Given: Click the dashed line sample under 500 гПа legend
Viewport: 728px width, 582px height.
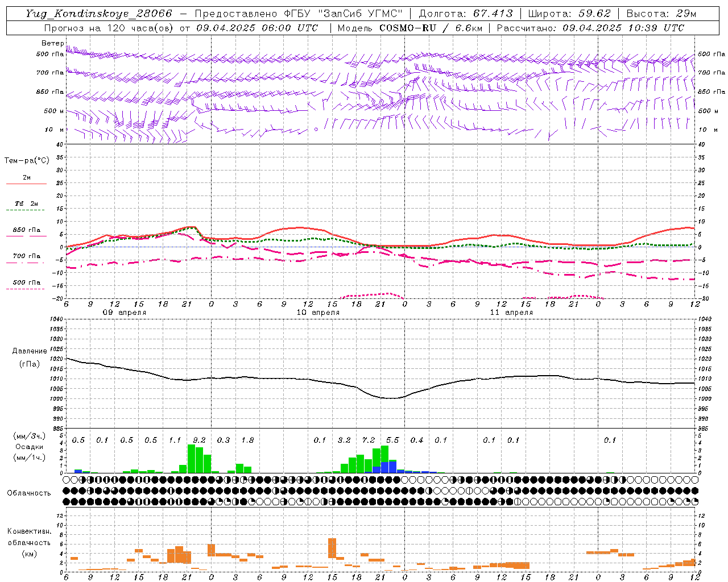Looking at the screenshot, I should tap(25, 289).
